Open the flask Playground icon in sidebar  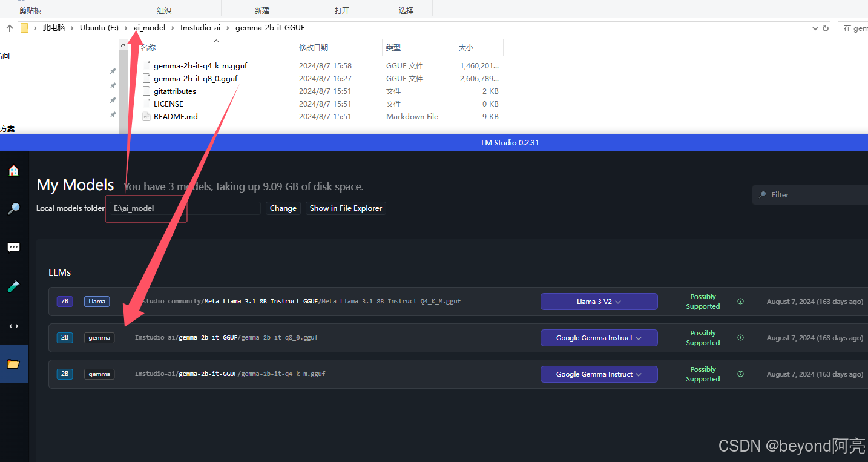(13, 286)
